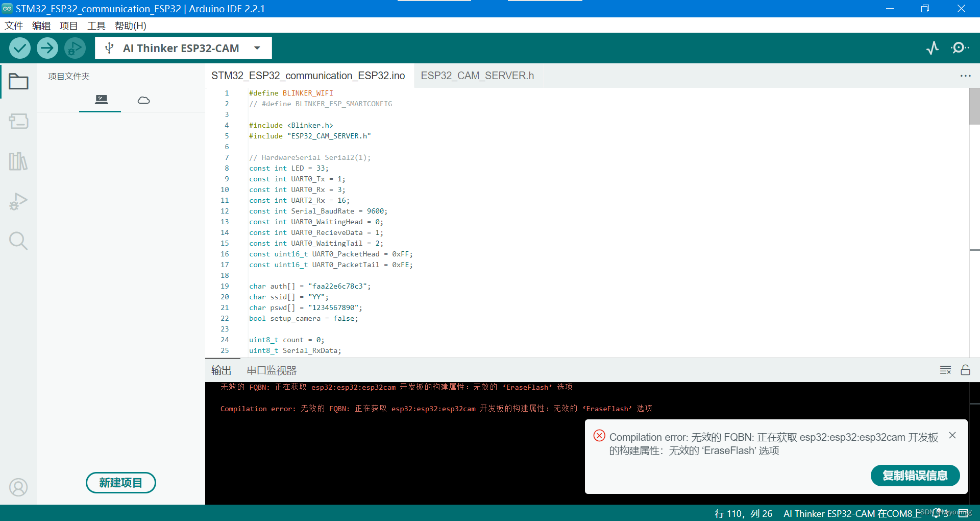This screenshot has width=980, height=521.
Task: Open the Library Manager sidebar icon
Action: click(18, 161)
